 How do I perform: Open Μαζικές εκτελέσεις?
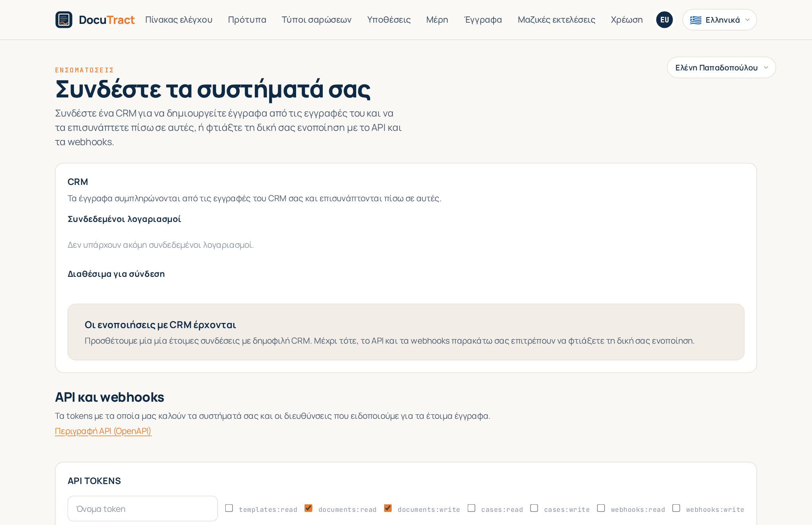coord(556,20)
